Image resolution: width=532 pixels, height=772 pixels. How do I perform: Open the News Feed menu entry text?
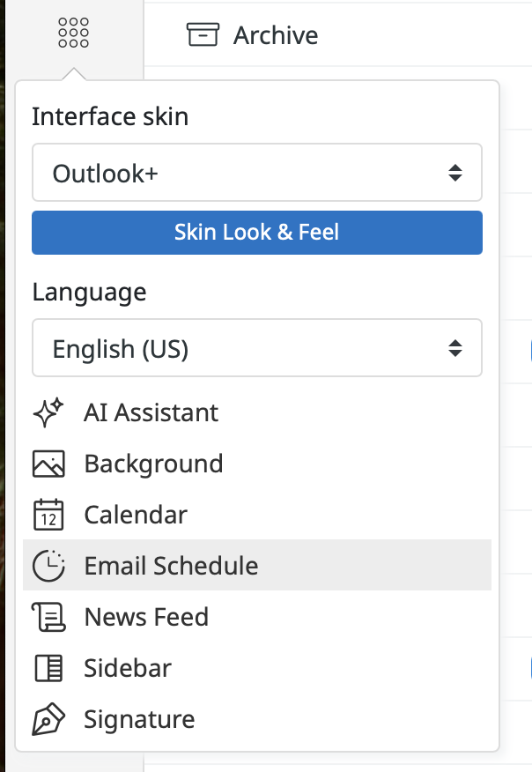(146, 617)
